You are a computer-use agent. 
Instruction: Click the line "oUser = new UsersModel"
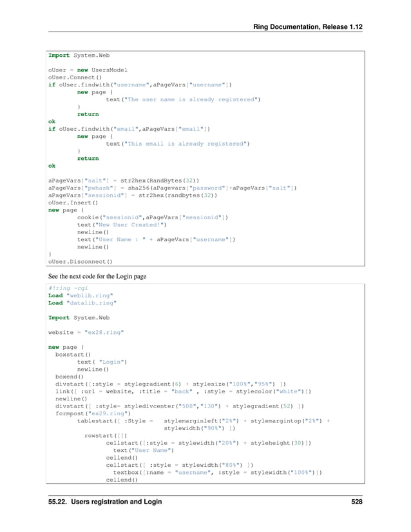pyautogui.click(x=88, y=70)
